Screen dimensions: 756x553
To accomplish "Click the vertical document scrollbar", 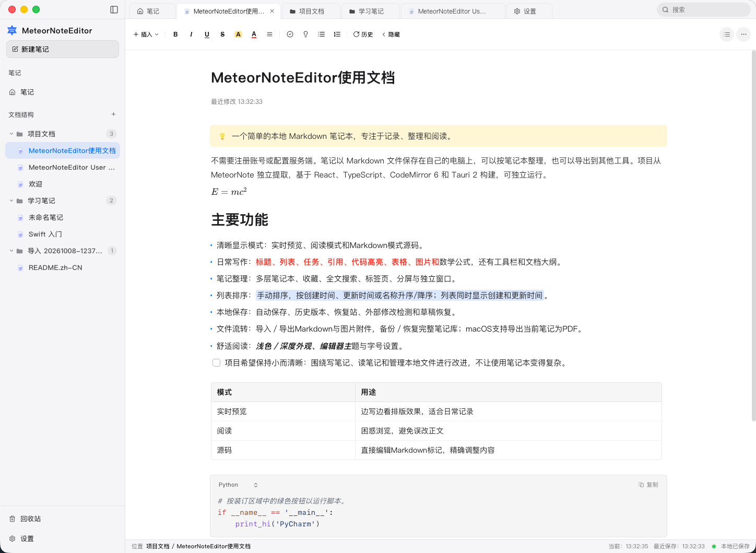I will (x=753, y=235).
